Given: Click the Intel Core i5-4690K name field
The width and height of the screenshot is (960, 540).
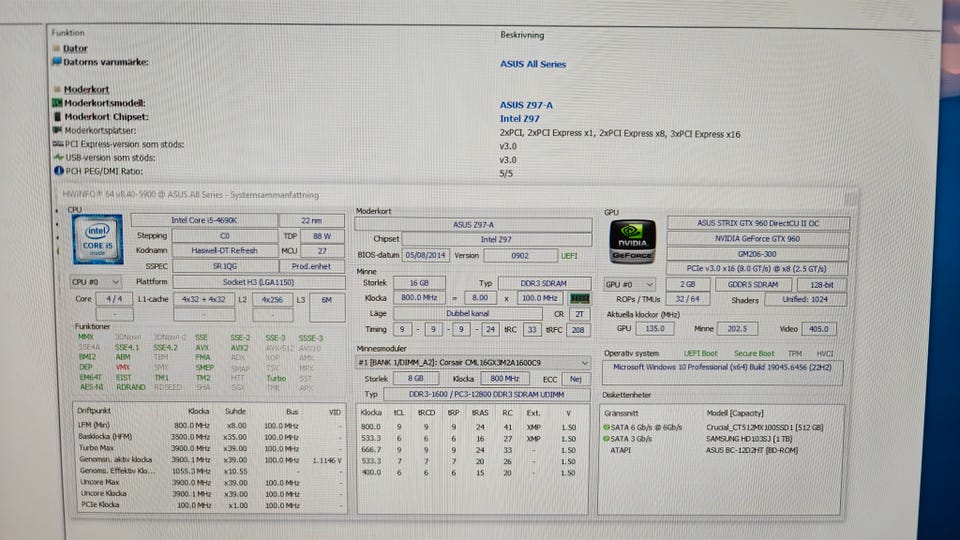Looking at the screenshot, I should pos(206,220).
